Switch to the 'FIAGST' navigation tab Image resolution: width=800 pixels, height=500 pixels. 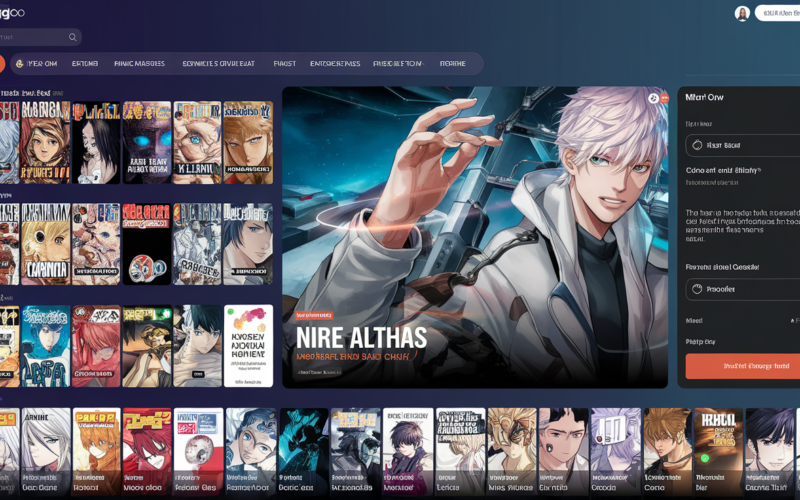285,64
